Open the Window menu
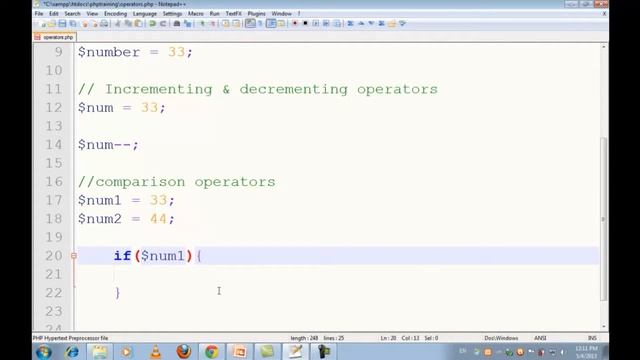Screen dimensions: 640x360 (x=281, y=13)
